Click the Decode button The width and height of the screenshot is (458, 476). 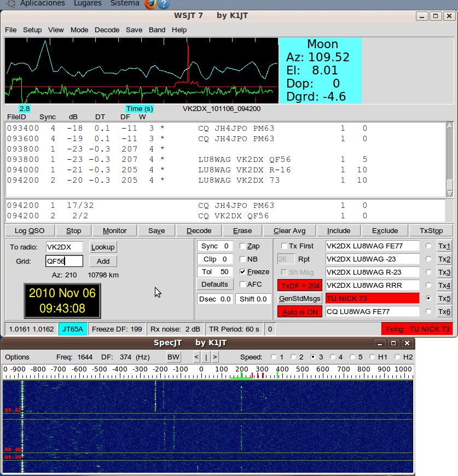point(199,231)
